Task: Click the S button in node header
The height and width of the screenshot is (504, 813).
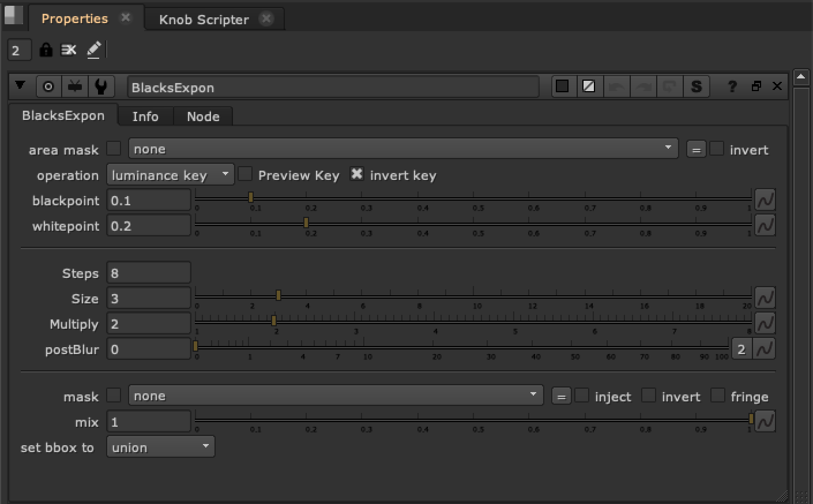Action: (696, 86)
